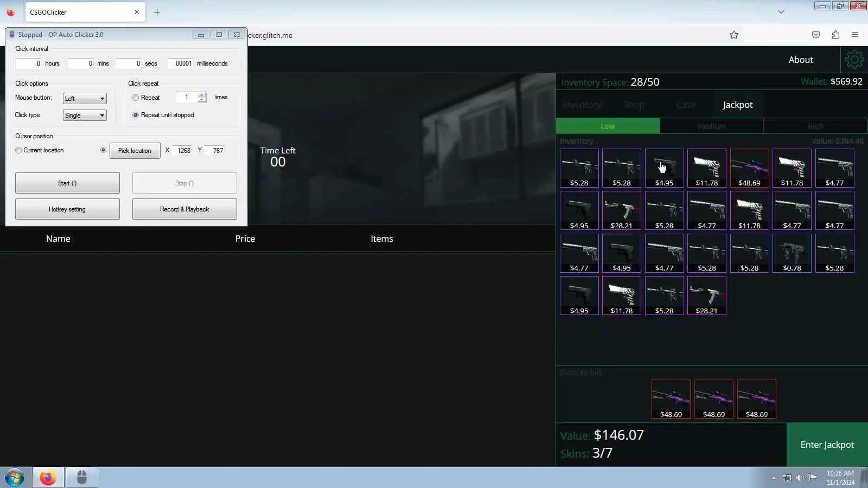This screenshot has width=868, height=488.
Task: Close the CSGOClicker browser tab
Action: point(137,12)
